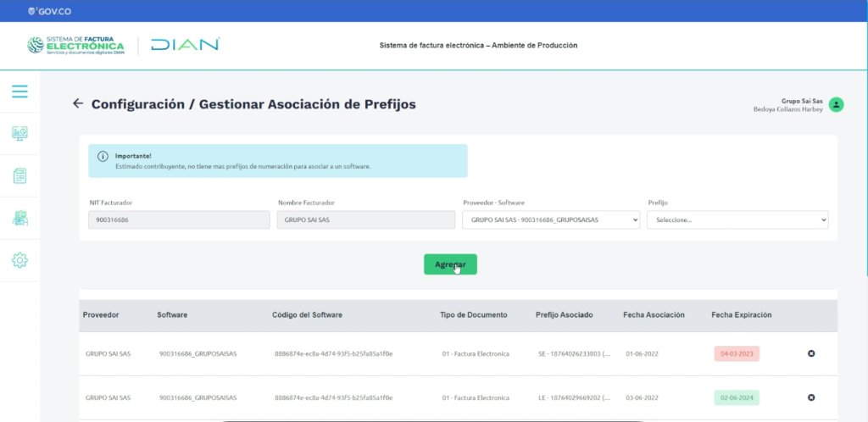
Task: Open the hamburger menu in sidebar
Action: click(x=20, y=92)
